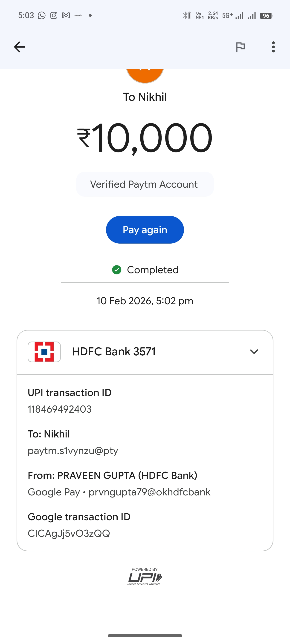Open the three-dot overflow menu
290x644 pixels.
(273, 47)
